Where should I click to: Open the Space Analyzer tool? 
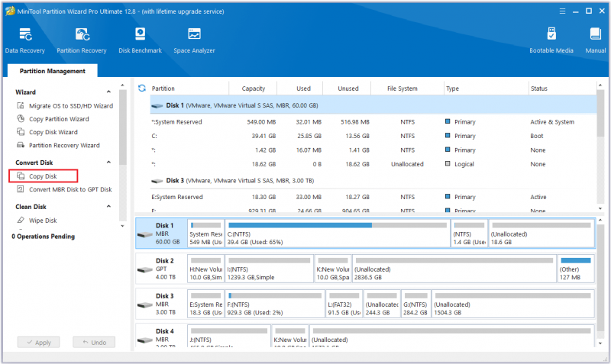(x=194, y=40)
